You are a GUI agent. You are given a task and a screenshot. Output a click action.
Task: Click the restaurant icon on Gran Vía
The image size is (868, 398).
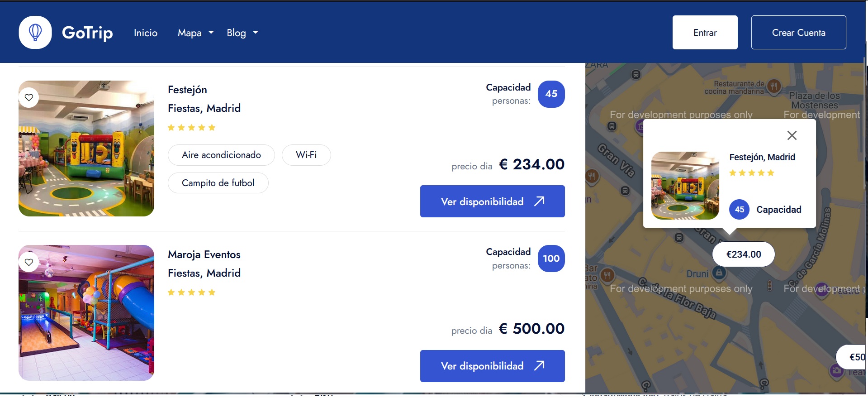pyautogui.click(x=592, y=176)
